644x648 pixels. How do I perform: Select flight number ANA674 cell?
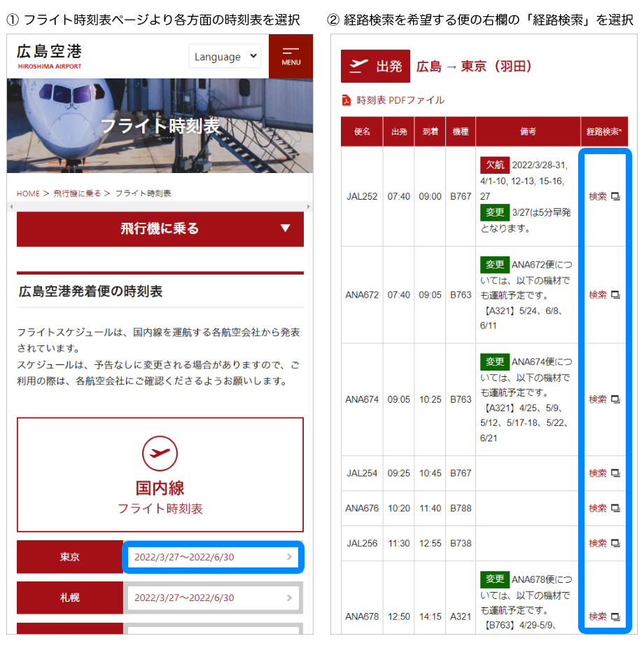(x=362, y=399)
